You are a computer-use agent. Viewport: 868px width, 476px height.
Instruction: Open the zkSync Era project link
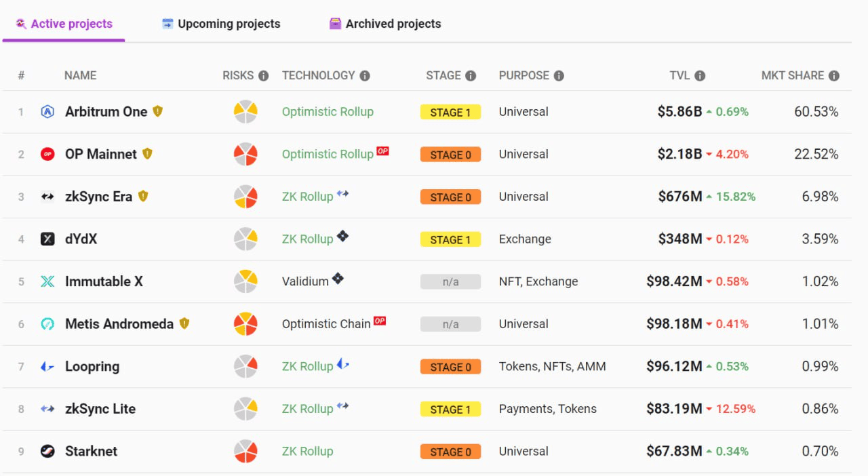click(98, 197)
